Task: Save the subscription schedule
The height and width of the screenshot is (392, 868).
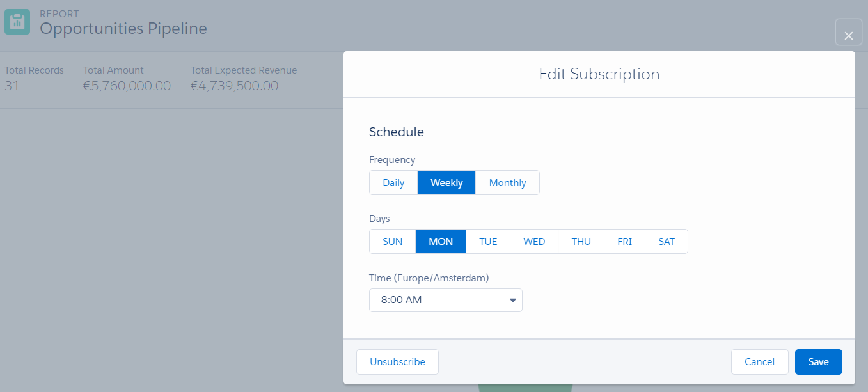Action: pos(818,362)
